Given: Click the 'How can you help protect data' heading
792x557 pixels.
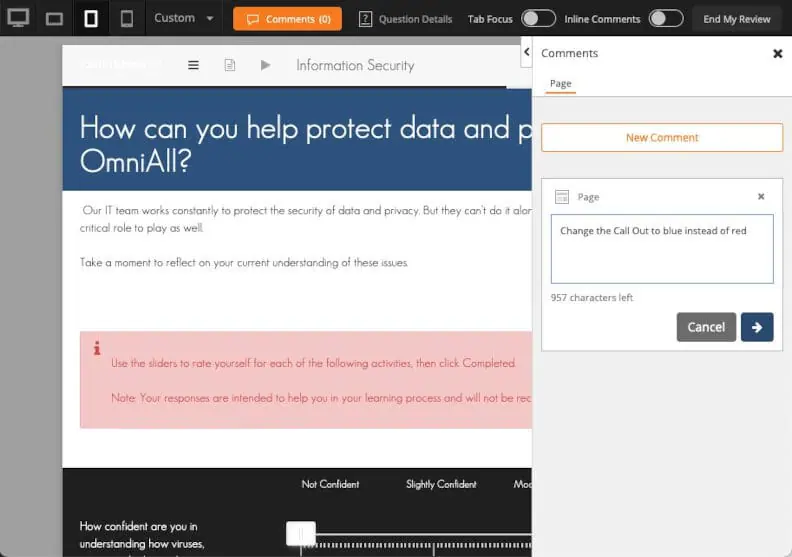Looking at the screenshot, I should (306, 143).
